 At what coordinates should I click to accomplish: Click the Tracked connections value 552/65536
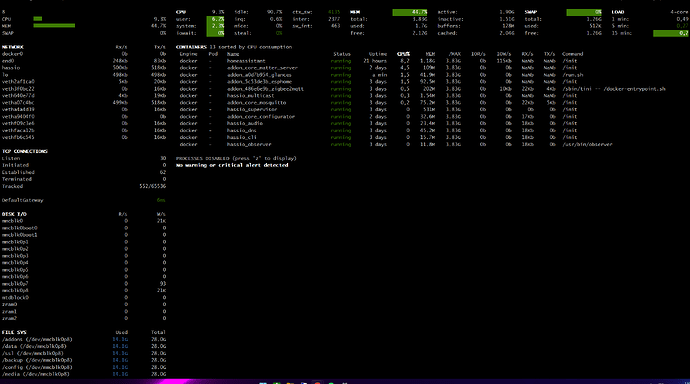pyautogui.click(x=153, y=187)
